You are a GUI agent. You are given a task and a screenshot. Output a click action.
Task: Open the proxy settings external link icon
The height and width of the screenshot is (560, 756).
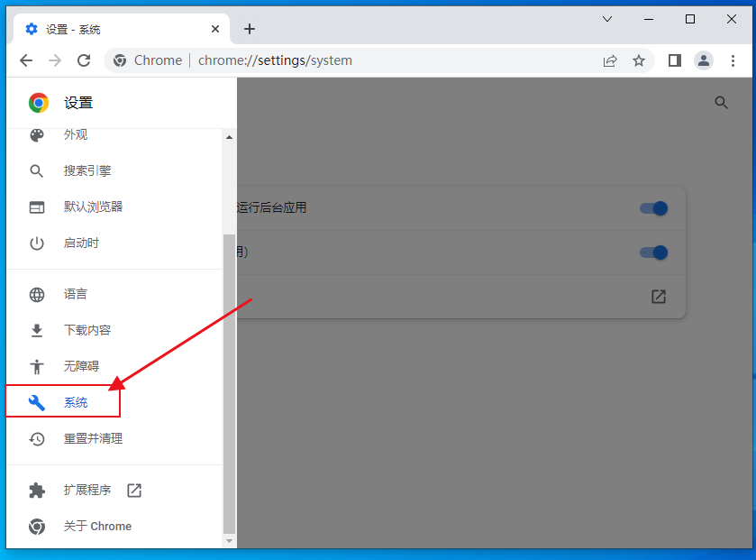(659, 297)
